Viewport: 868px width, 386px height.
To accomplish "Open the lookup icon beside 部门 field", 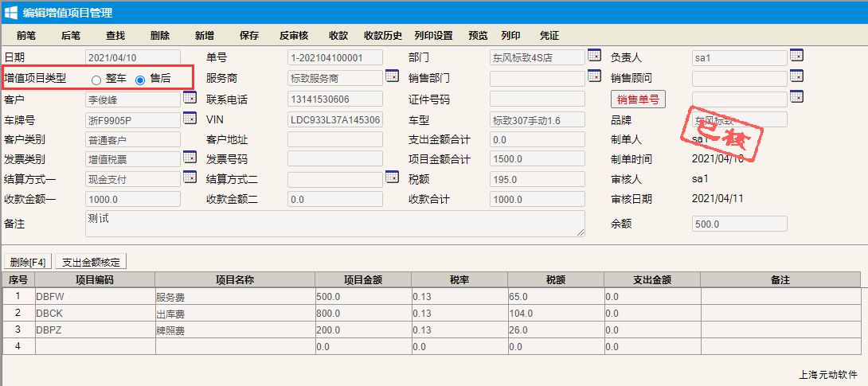I will (x=594, y=56).
